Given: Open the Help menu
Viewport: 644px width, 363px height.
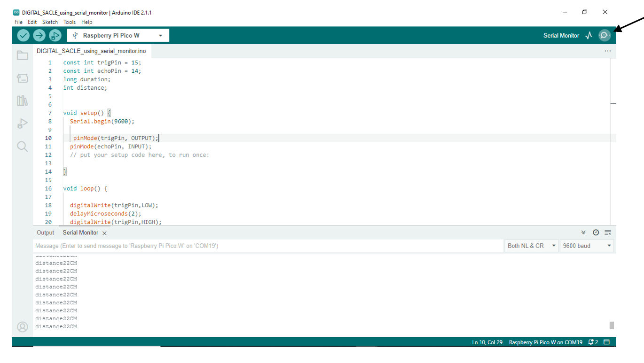Looking at the screenshot, I should tap(86, 22).
